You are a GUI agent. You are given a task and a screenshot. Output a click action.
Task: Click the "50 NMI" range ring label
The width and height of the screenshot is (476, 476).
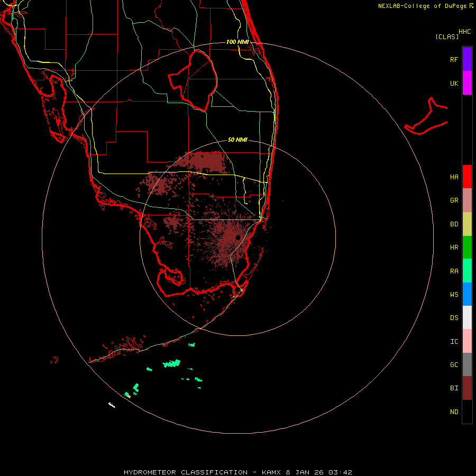[x=237, y=140]
